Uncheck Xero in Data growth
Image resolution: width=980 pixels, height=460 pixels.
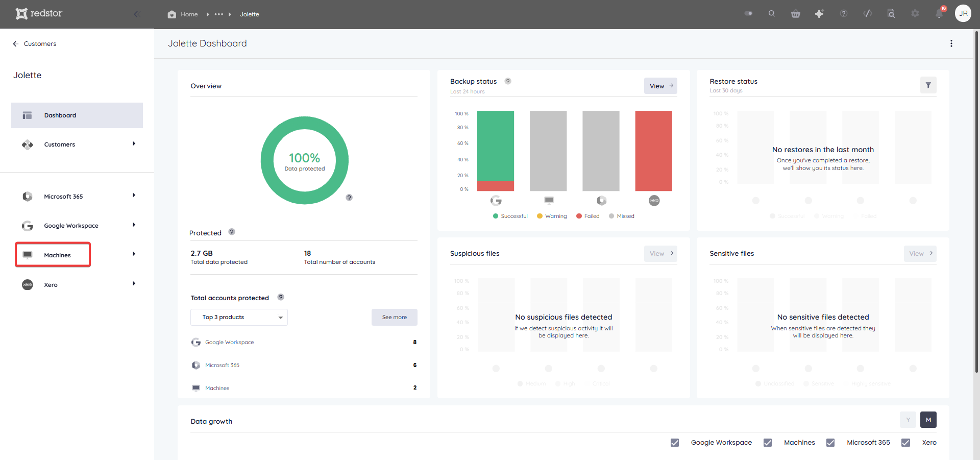click(905, 443)
